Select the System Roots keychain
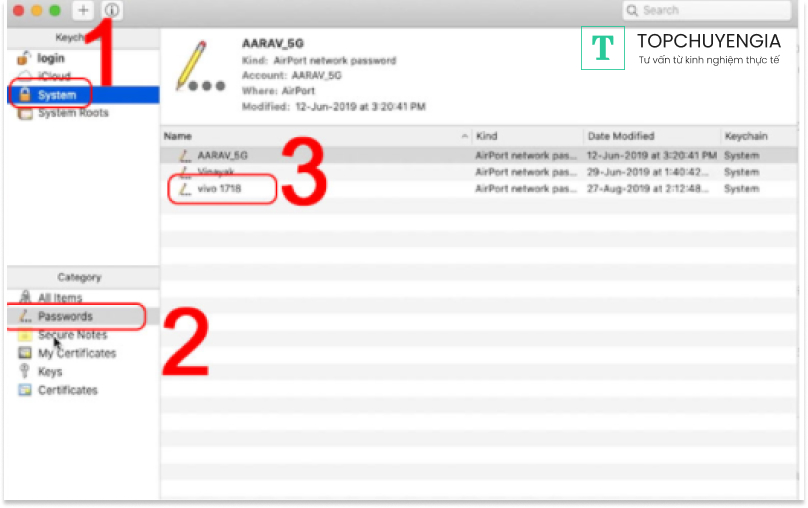Viewport: 808px width, 508px height. (x=72, y=113)
